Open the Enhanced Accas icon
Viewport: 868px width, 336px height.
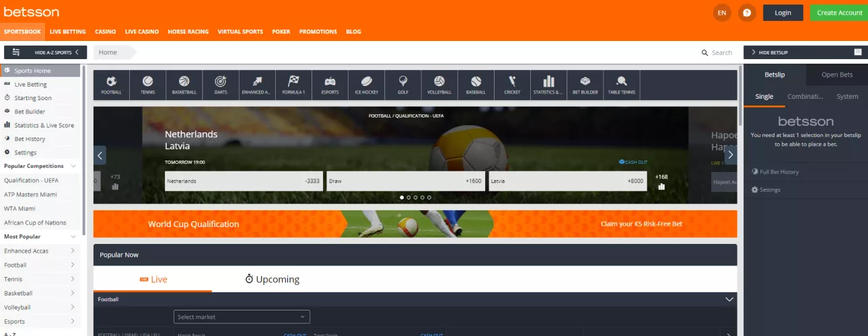pos(256,85)
